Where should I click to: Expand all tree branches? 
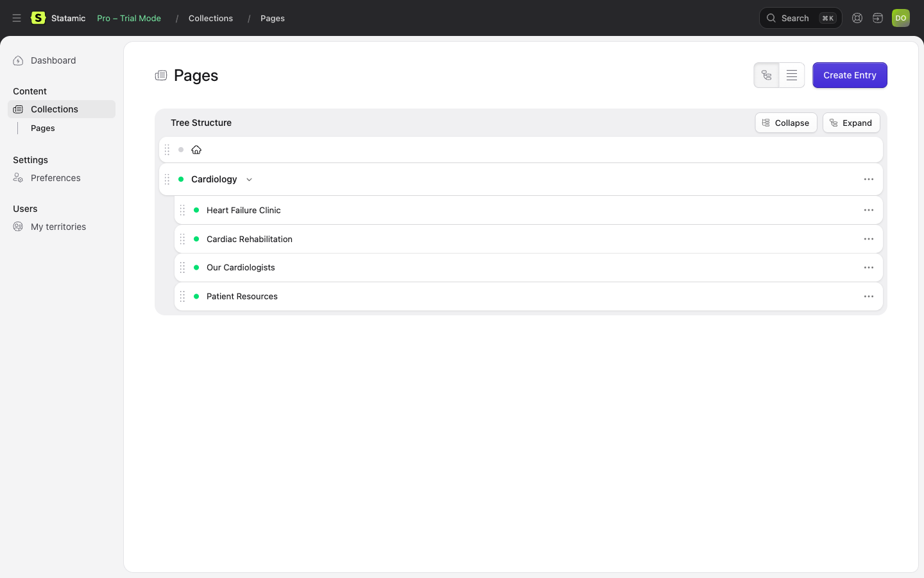point(851,123)
